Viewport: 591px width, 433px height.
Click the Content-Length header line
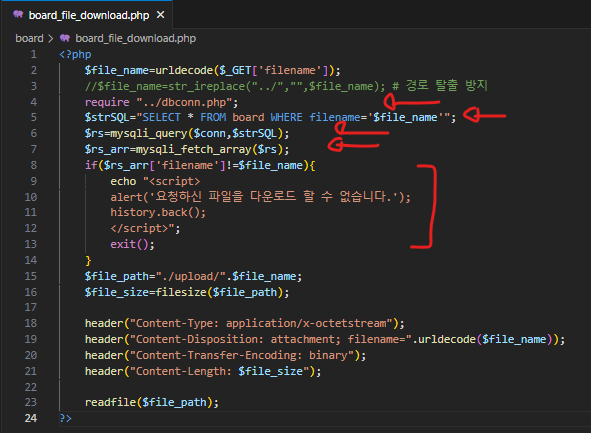[x=203, y=371]
